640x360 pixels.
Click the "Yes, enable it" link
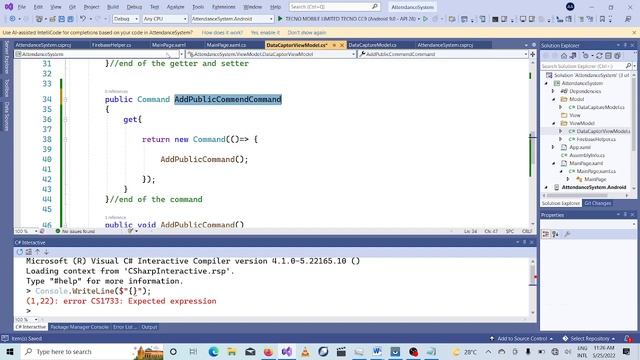click(265, 33)
